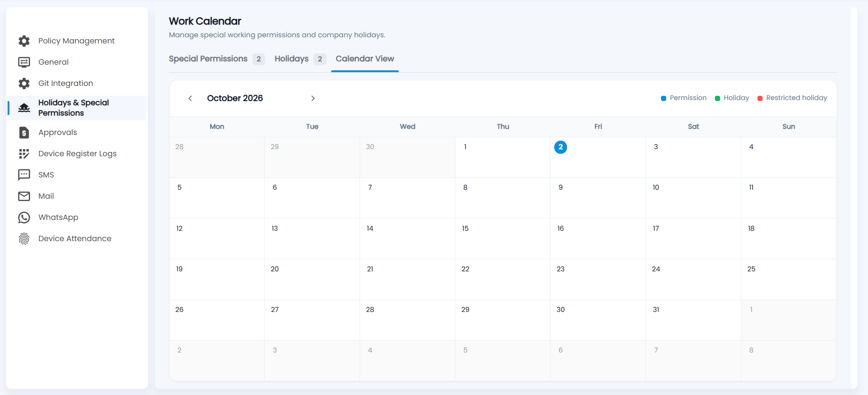Open Policy Management settings

77,41
